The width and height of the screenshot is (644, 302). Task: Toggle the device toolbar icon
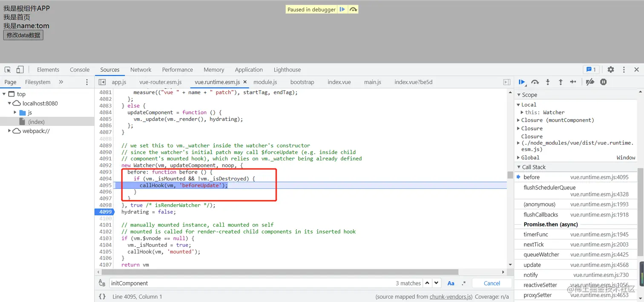20,70
